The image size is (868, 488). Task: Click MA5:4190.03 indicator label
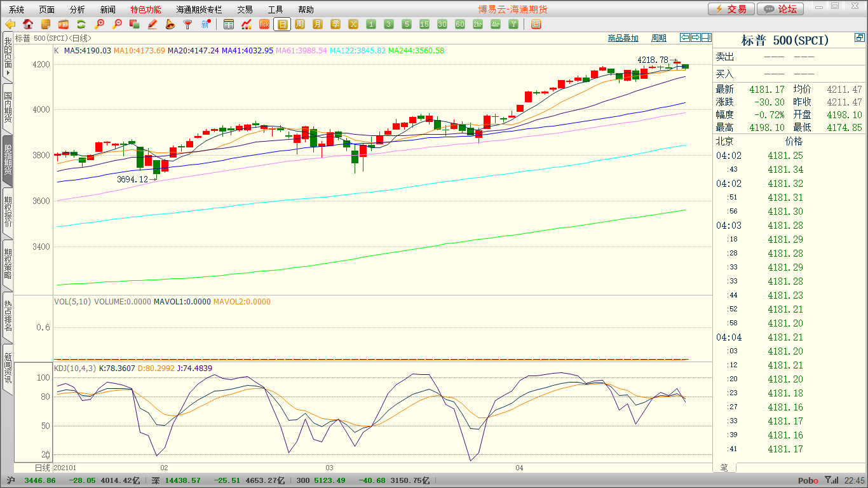[x=88, y=51]
